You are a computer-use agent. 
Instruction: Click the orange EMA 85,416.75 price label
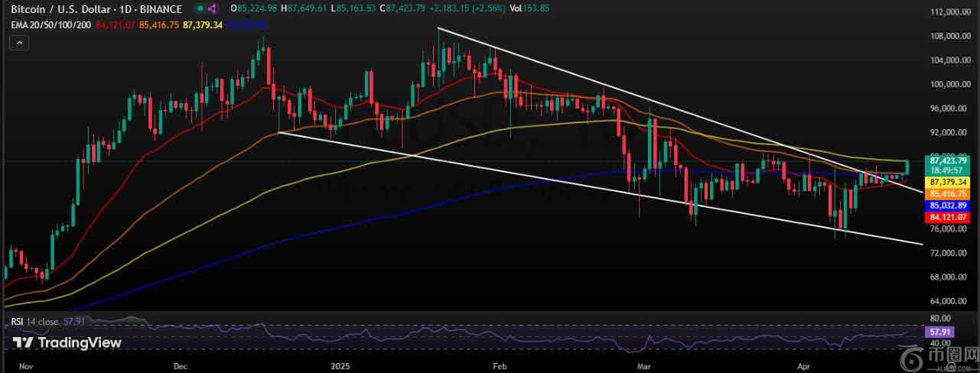tap(948, 194)
